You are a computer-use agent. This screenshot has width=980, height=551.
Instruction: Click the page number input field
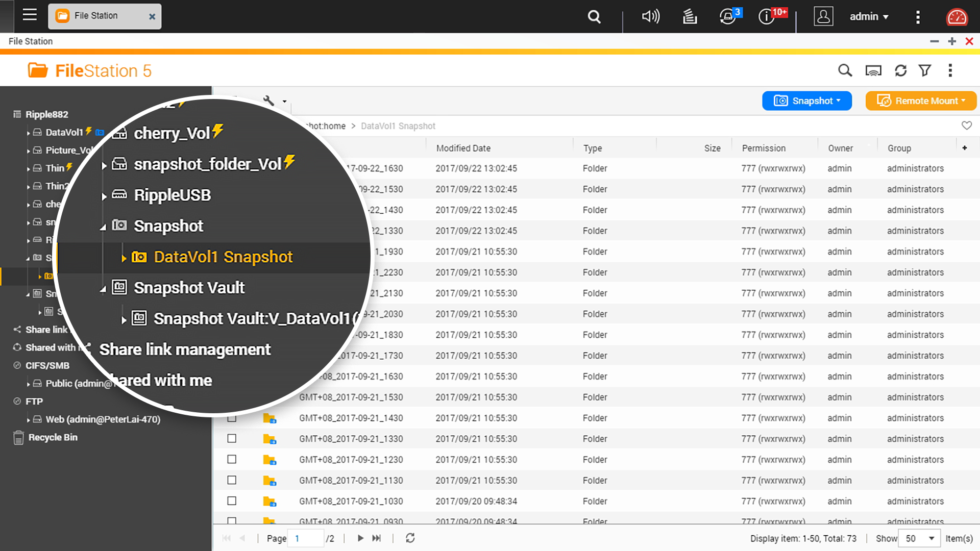[305, 538]
